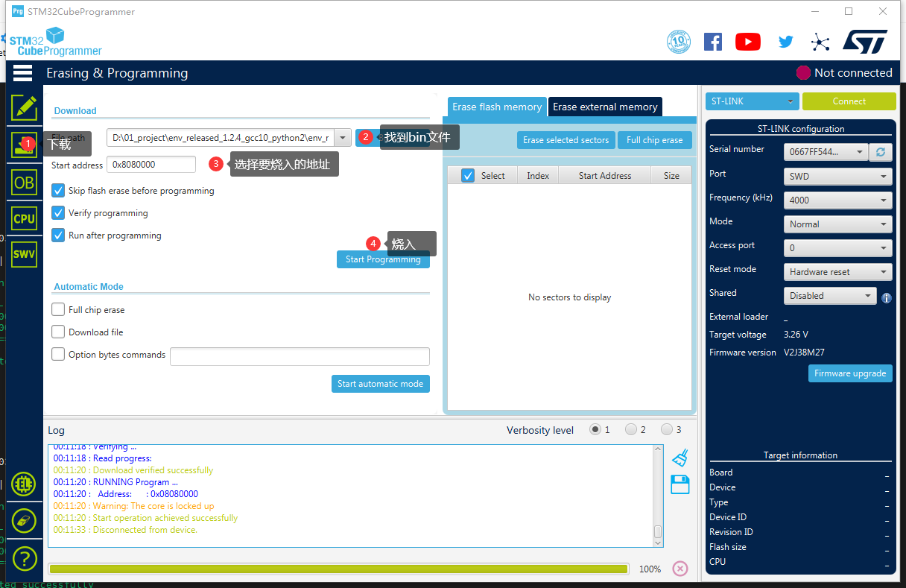Open the Shared Disabled dropdown
Viewport: 906px width, 588px height.
830,296
